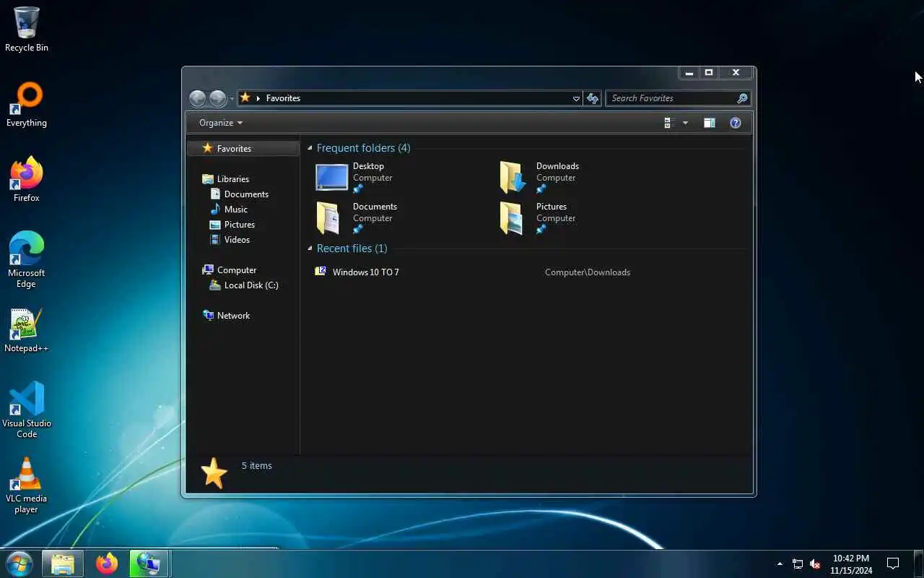
Task: Click the Computer\Downloads path text
Action: tap(588, 272)
